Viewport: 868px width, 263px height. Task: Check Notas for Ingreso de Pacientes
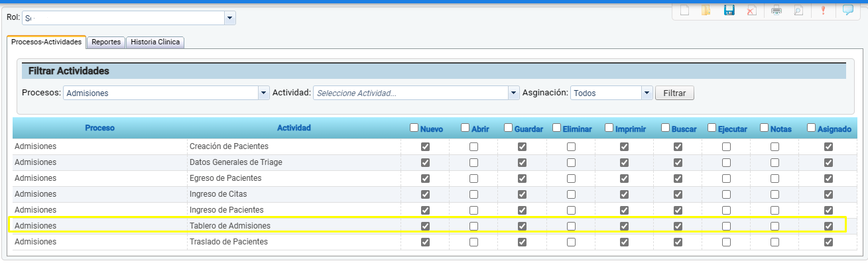click(775, 210)
